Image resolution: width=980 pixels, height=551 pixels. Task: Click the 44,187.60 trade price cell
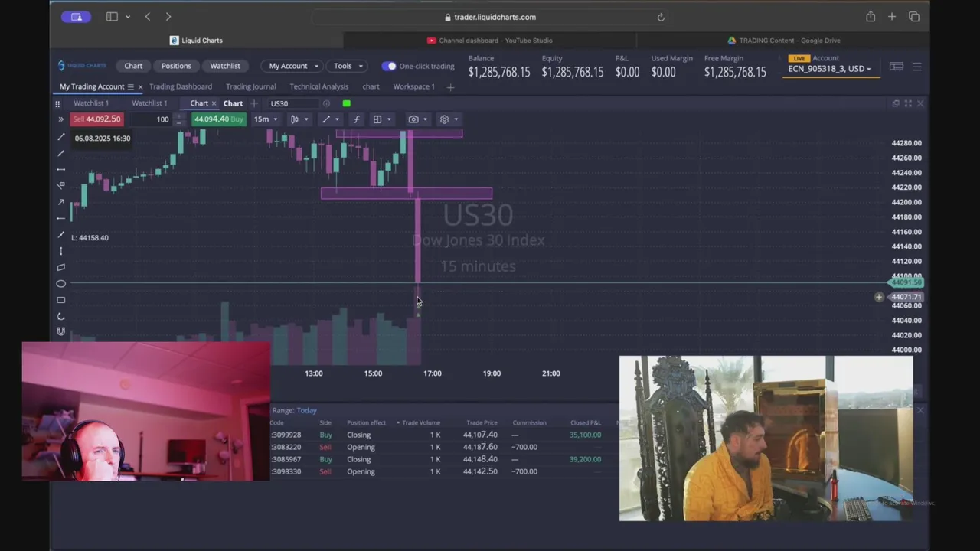pyautogui.click(x=480, y=447)
